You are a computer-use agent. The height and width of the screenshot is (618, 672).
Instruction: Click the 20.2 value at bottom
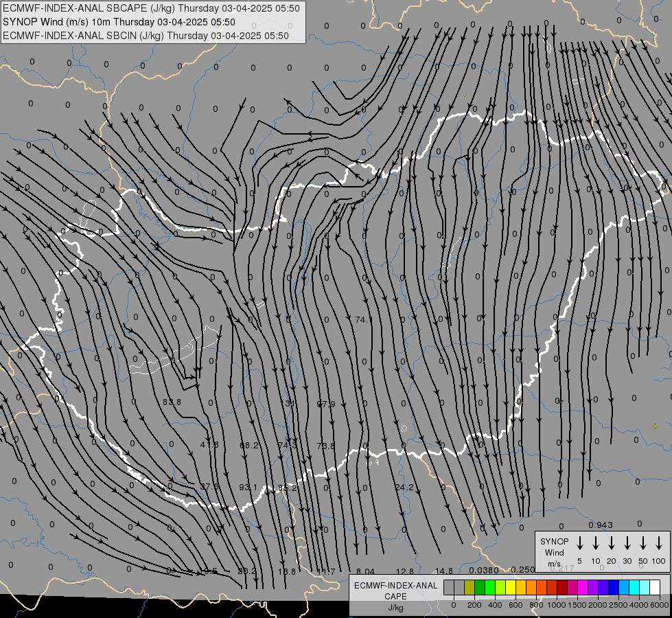click(247, 571)
